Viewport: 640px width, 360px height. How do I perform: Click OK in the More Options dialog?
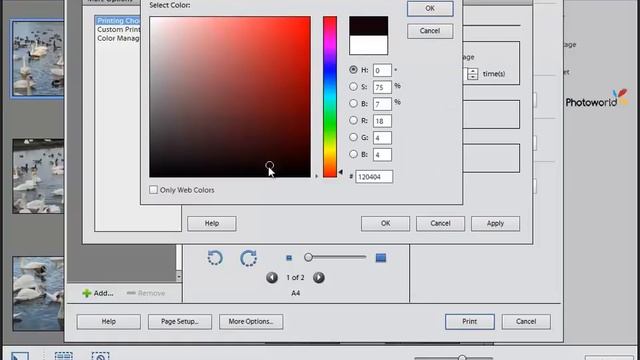tap(385, 224)
